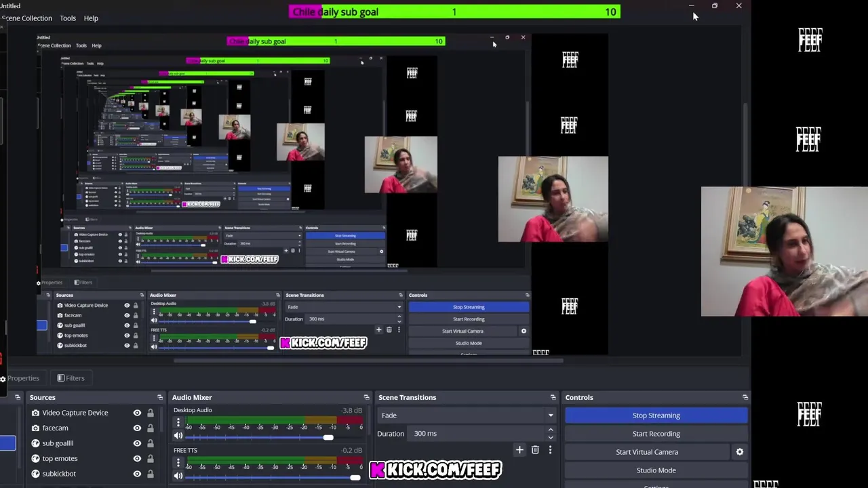Screen dimensions: 868x488
Task: Open transition properties three-dot icon
Action: (550, 449)
